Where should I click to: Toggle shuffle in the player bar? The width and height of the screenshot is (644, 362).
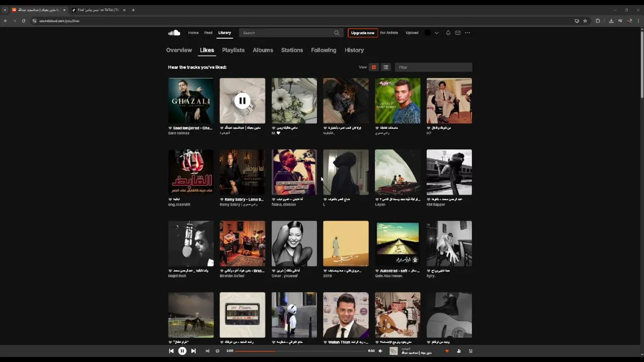pos(207,351)
